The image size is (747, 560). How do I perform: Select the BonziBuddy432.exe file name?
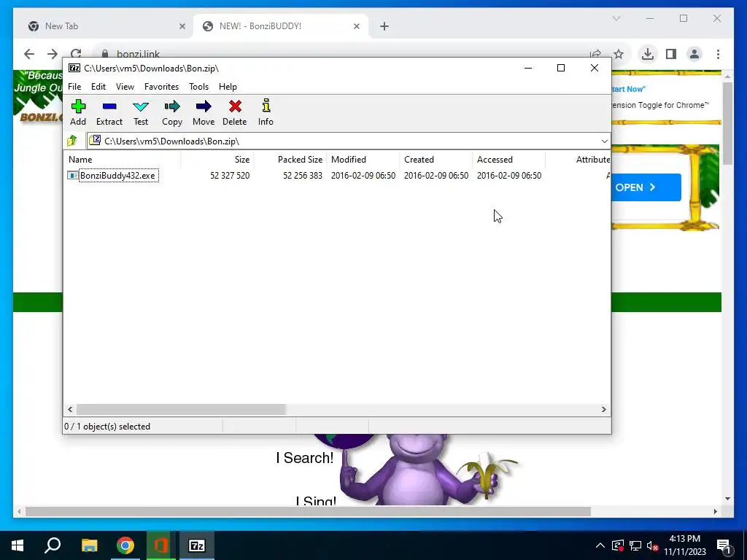[x=117, y=176]
